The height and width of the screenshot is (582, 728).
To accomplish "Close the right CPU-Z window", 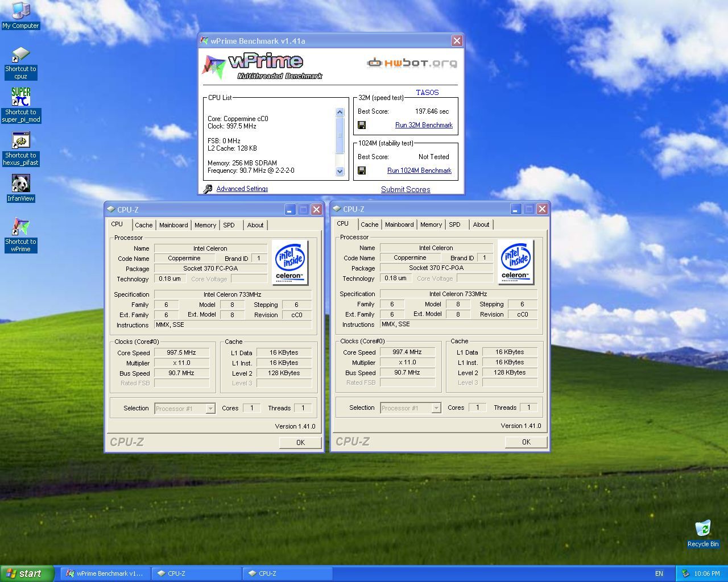I will pyautogui.click(x=543, y=209).
